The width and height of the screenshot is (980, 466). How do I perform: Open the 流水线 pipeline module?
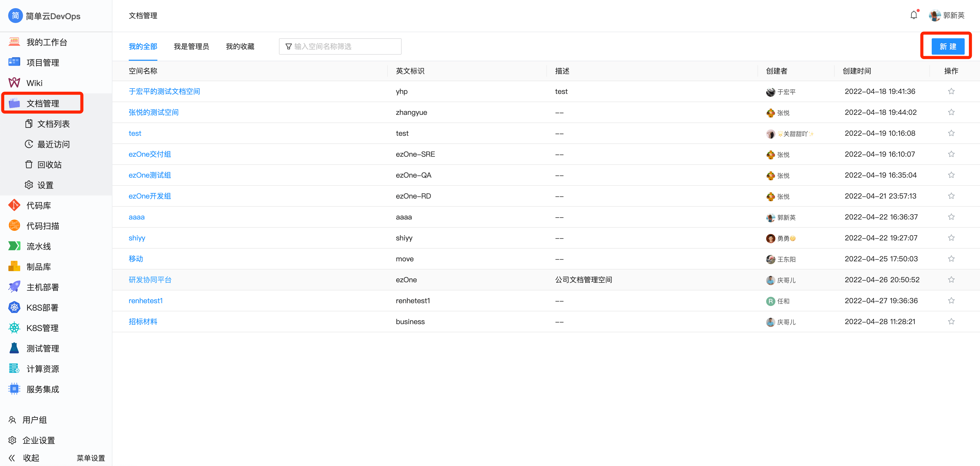point(38,246)
